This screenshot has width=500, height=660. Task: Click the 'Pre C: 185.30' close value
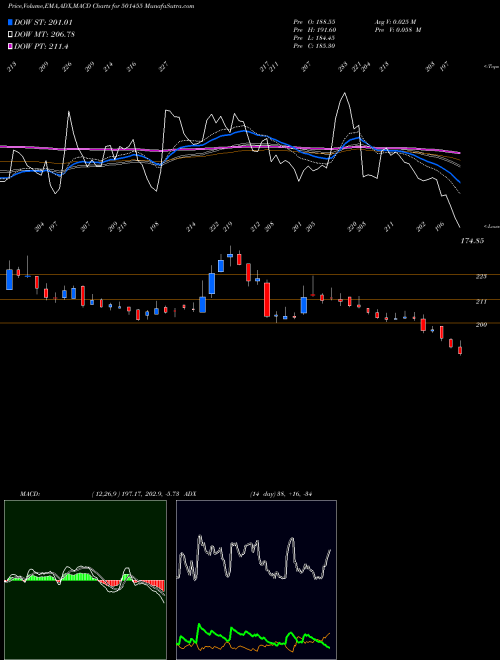click(x=314, y=46)
